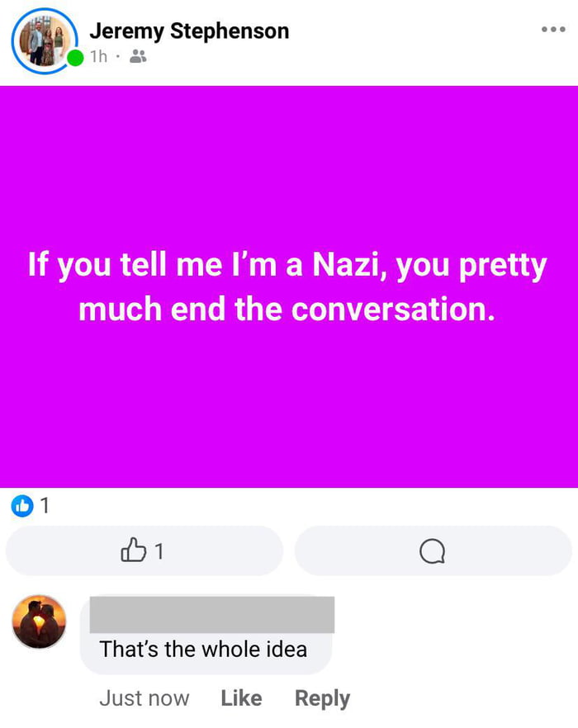The width and height of the screenshot is (578, 728).
Task: Click the "1h" post timestamp
Action: point(98,57)
